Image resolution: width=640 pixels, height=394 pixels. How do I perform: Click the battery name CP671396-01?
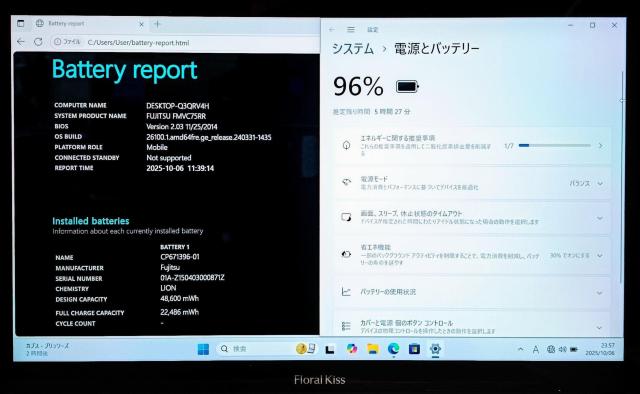[180, 257]
